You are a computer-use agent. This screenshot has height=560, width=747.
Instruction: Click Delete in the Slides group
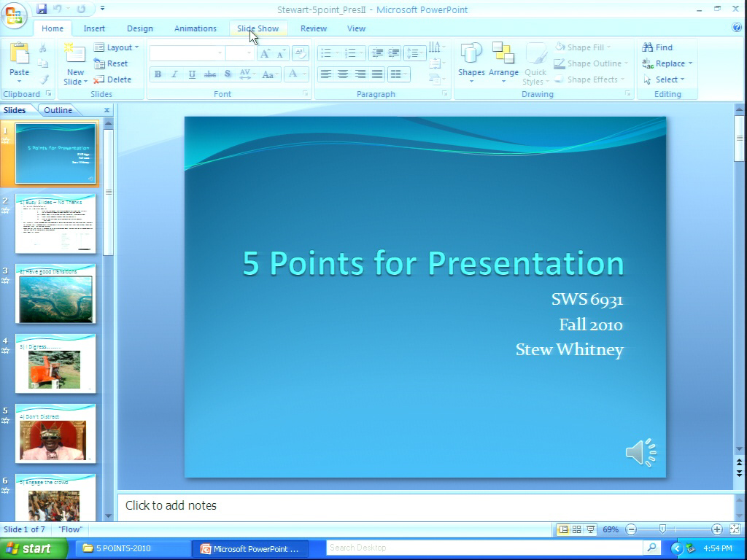coord(112,79)
